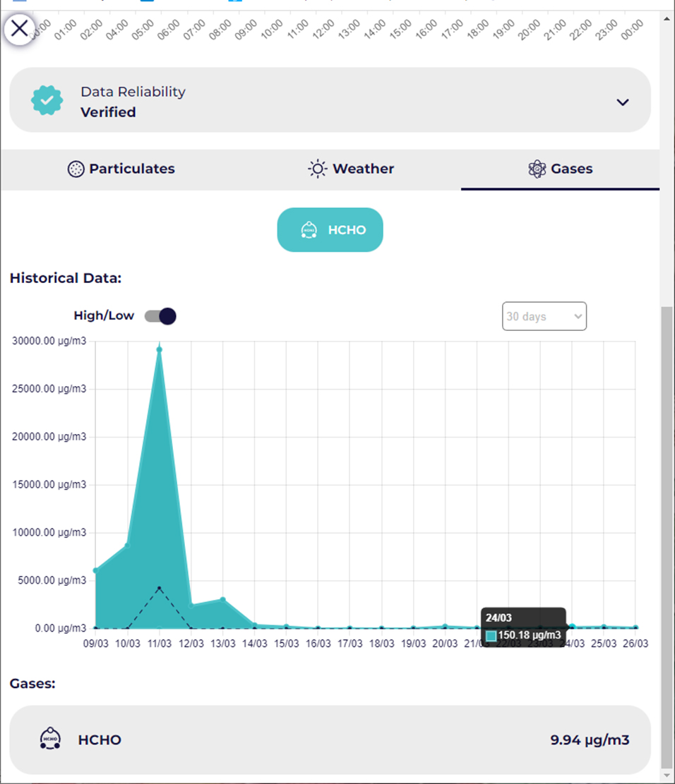Open the 30 days range dropdown
The image size is (675, 784).
pyautogui.click(x=544, y=316)
